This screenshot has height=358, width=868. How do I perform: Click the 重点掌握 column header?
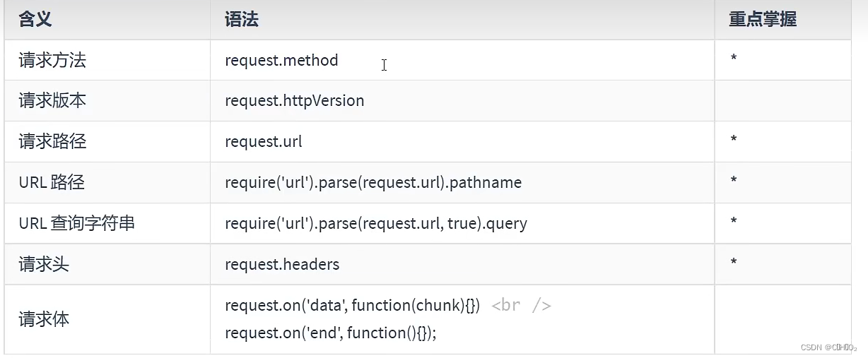click(x=763, y=20)
